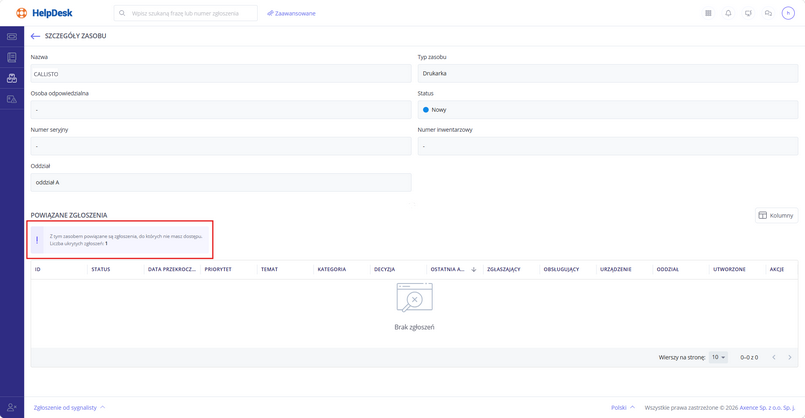Go to next page of tickets
Viewport: 805px width, 418px height.
[x=790, y=357]
